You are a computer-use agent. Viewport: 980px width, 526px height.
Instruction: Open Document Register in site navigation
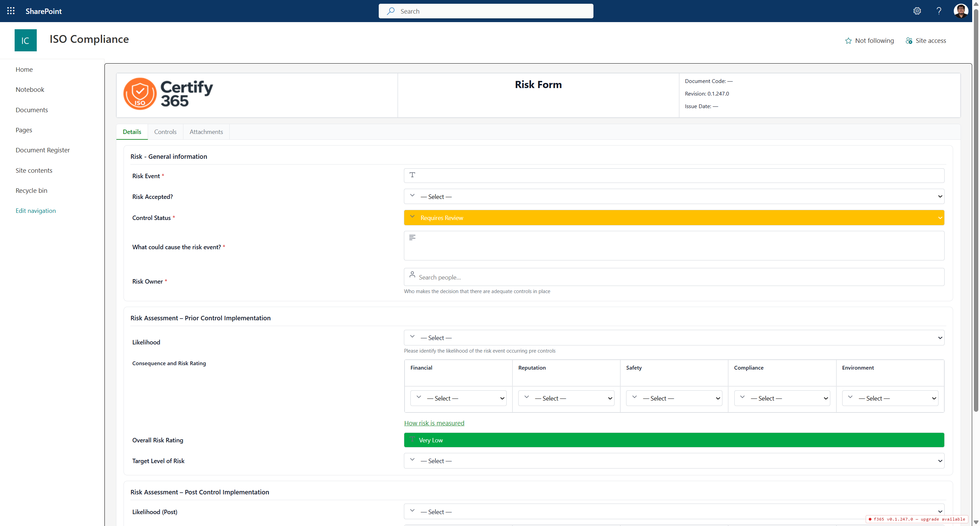point(43,150)
